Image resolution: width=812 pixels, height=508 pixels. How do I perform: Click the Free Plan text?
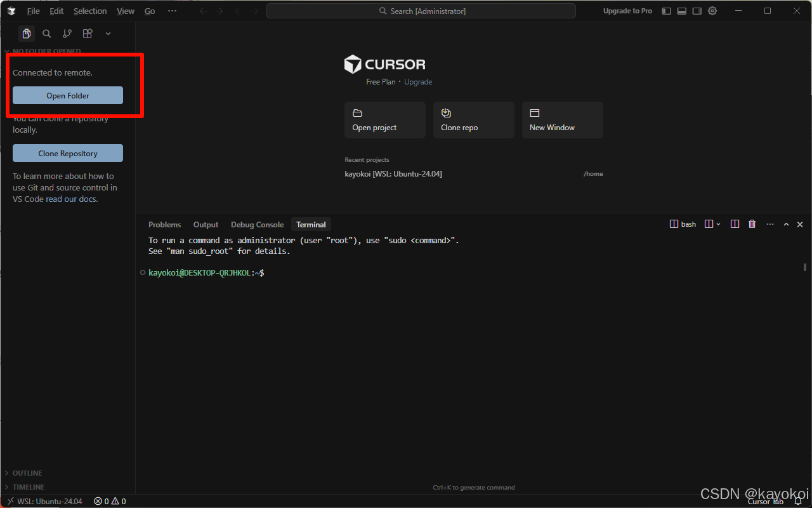[x=381, y=82]
